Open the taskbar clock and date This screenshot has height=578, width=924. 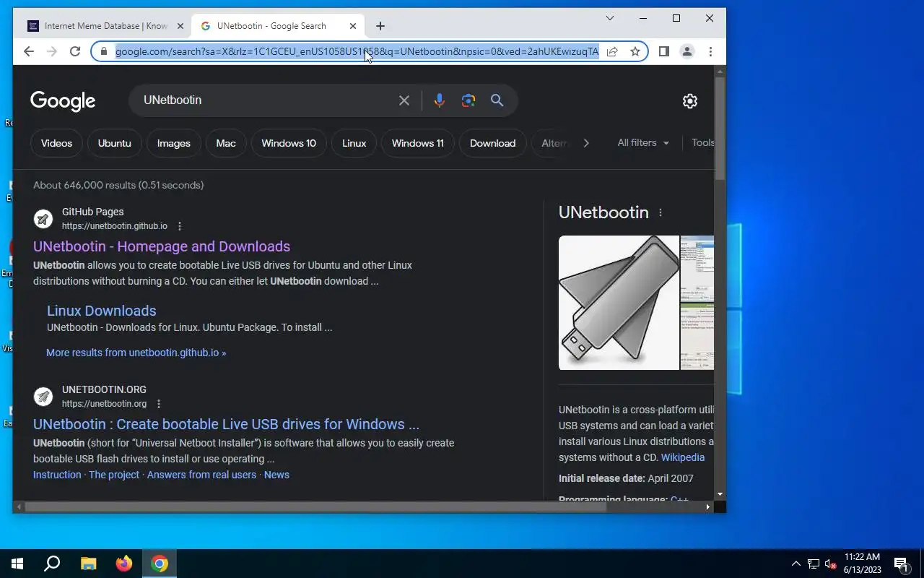click(862, 564)
